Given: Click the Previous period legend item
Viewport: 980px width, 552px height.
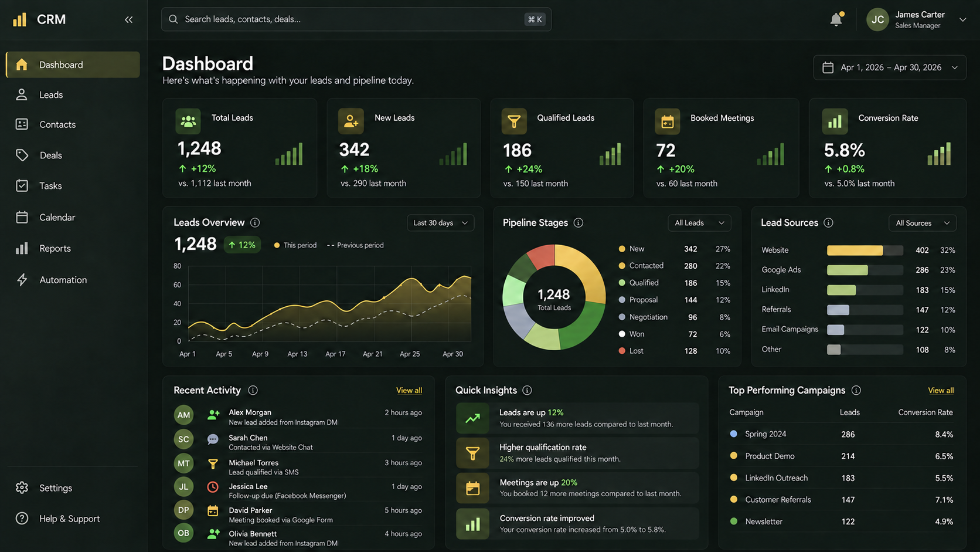Looking at the screenshot, I should tap(355, 245).
